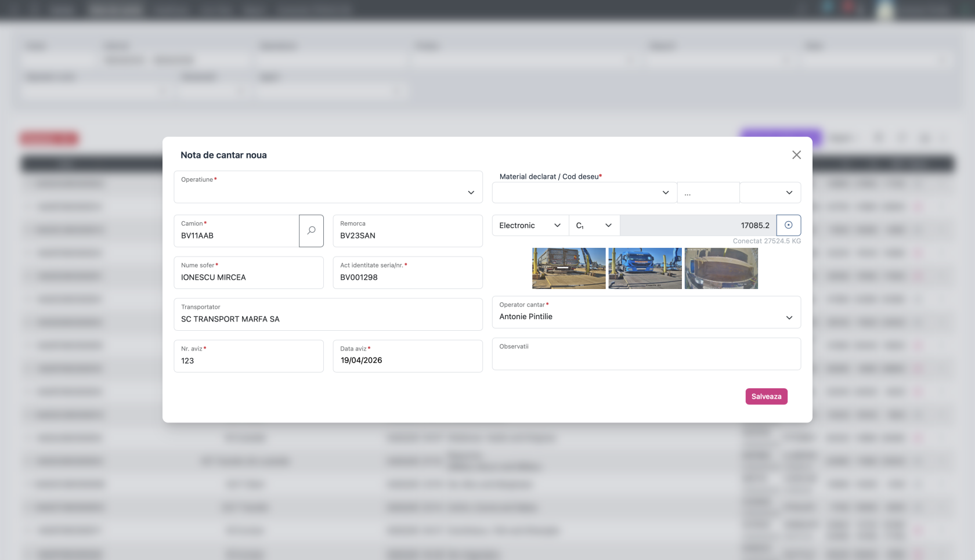
Task: Open the Operatiune dropdown
Action: tap(328, 187)
